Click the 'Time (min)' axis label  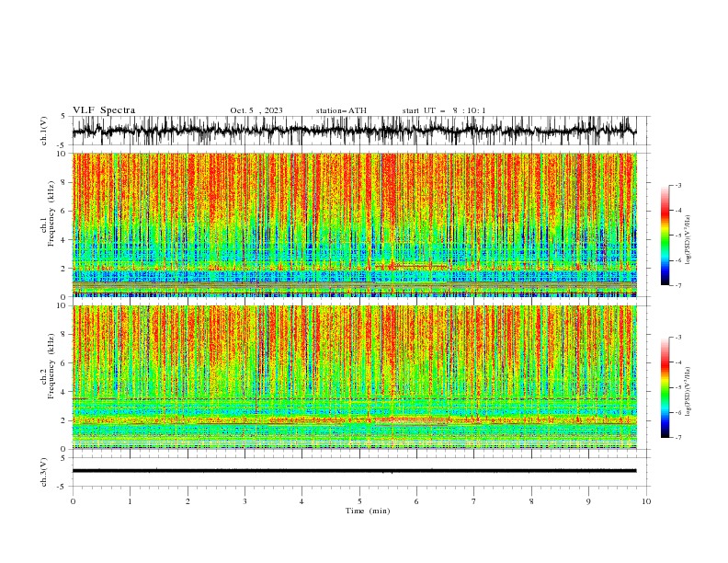pyautogui.click(x=368, y=511)
